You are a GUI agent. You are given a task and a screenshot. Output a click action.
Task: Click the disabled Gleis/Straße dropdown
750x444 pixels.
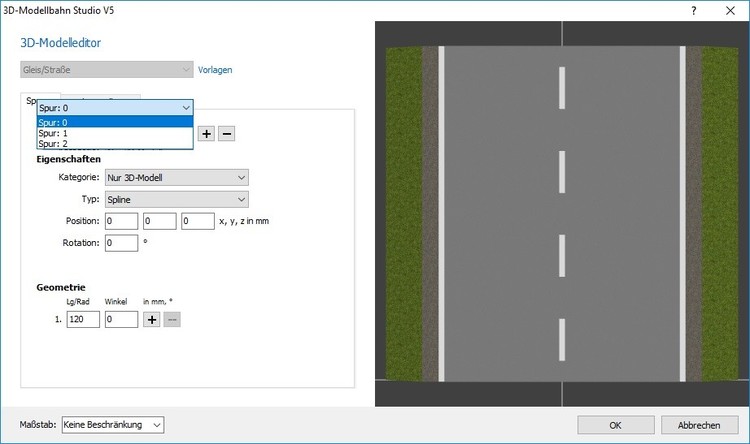click(107, 70)
